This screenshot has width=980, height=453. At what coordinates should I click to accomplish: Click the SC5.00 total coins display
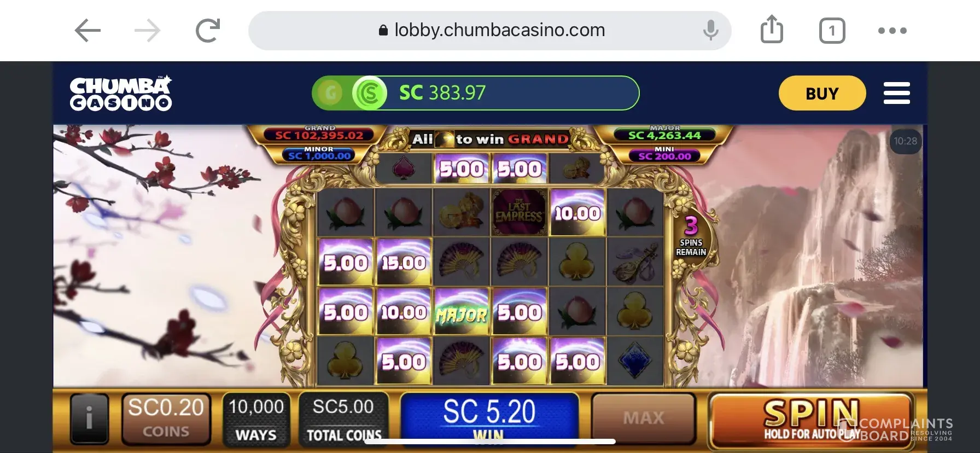click(x=343, y=419)
